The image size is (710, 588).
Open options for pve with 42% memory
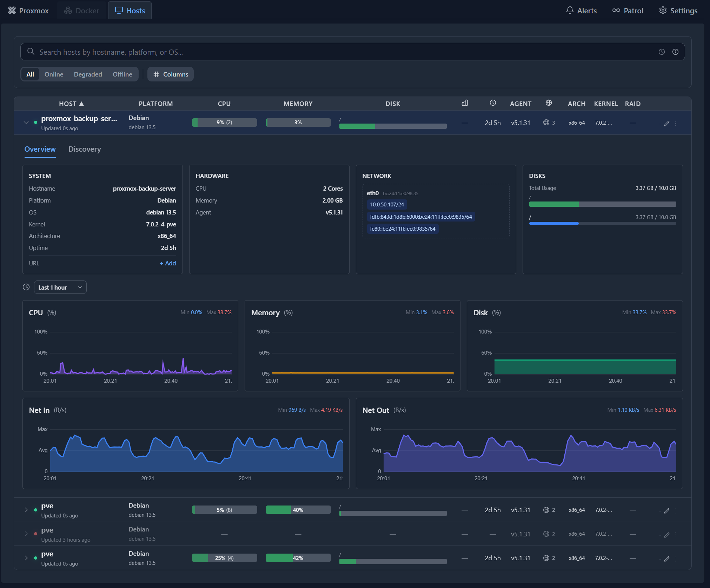(x=676, y=559)
